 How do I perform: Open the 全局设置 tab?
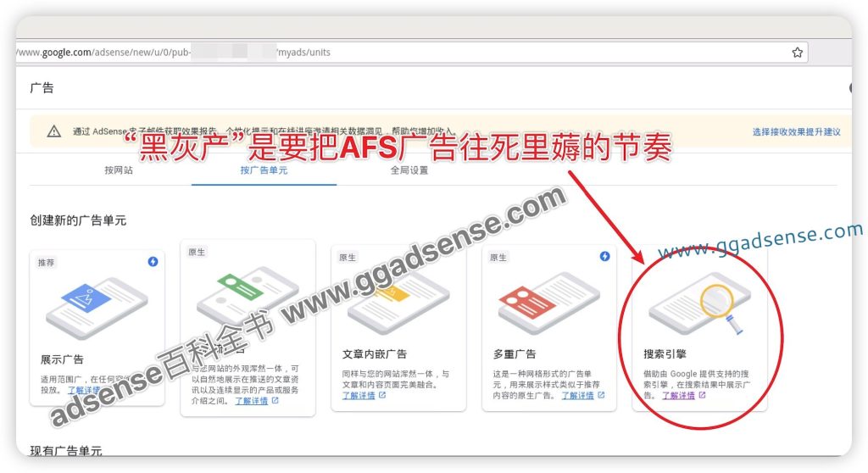click(409, 170)
